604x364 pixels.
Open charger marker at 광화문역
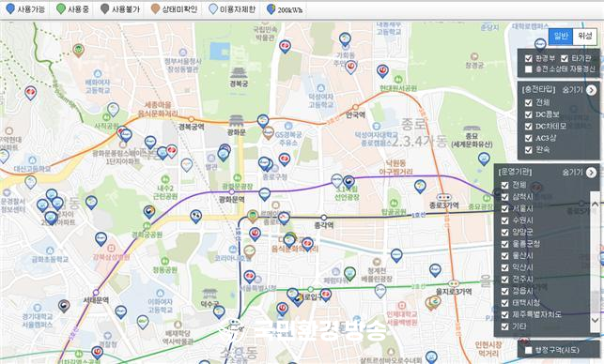(264, 194)
